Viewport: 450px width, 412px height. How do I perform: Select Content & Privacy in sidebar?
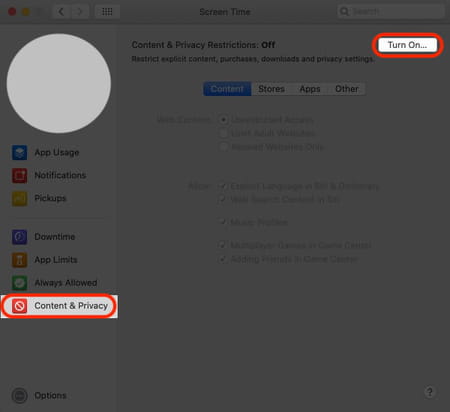[x=59, y=306]
